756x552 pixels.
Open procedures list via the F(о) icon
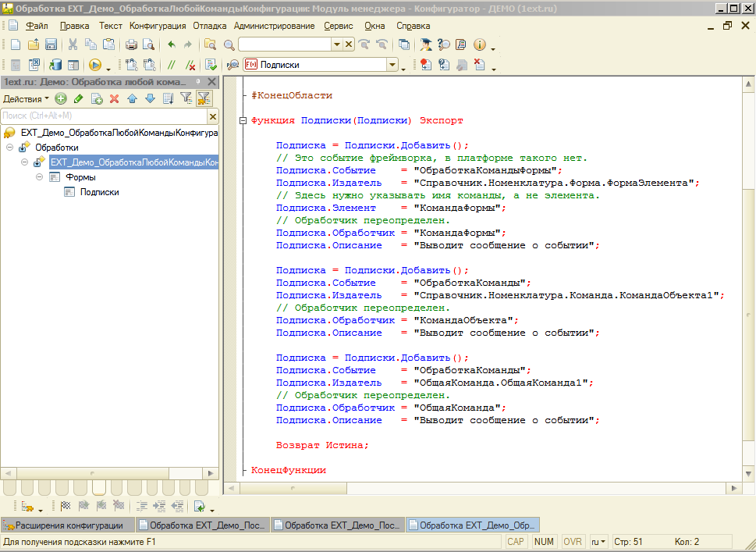pos(251,64)
